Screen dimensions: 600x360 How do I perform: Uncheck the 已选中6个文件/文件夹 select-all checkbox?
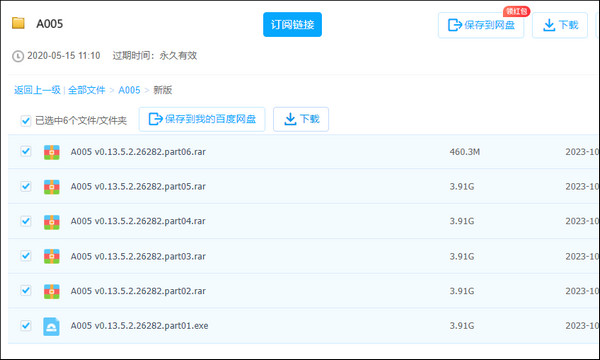click(x=26, y=121)
